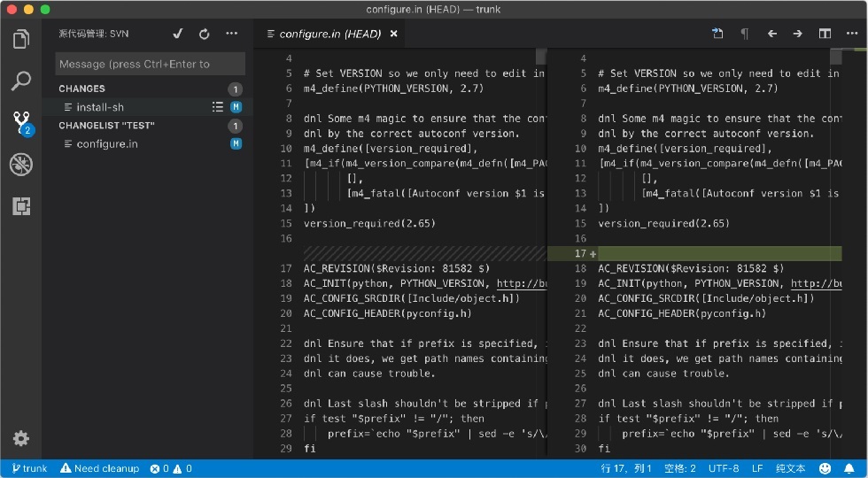Open notifications with the bell icon
The width and height of the screenshot is (868, 478).
coord(849,468)
